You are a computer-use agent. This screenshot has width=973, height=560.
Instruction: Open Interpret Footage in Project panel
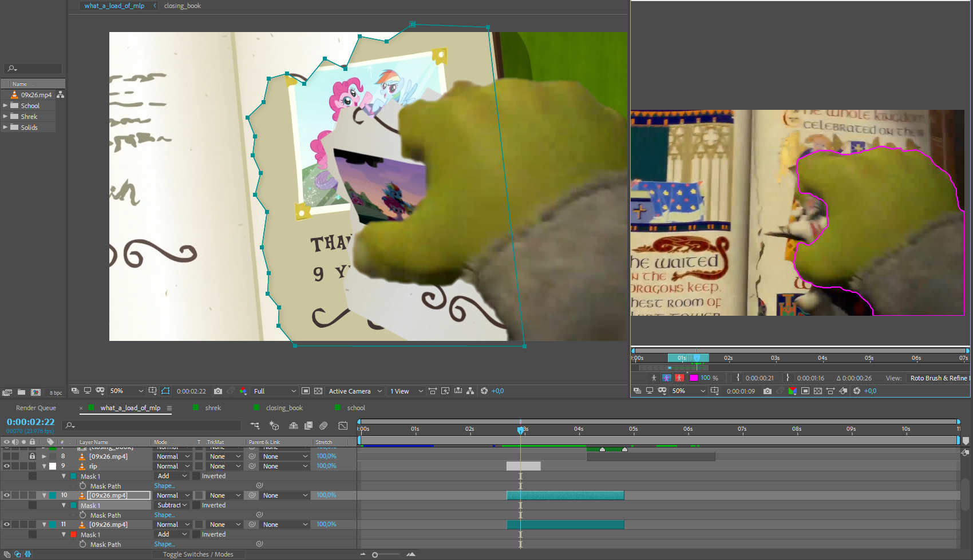point(7,392)
